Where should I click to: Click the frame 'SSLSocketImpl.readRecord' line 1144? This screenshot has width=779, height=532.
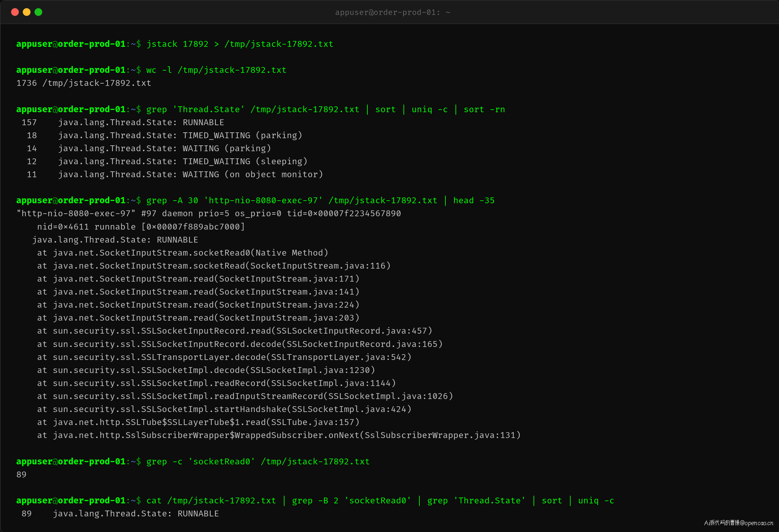[x=216, y=383]
